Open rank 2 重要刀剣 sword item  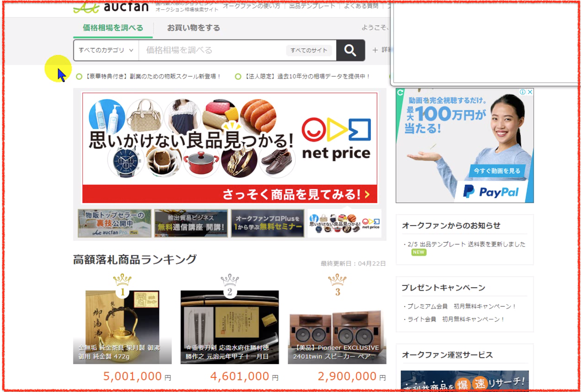coord(230,327)
